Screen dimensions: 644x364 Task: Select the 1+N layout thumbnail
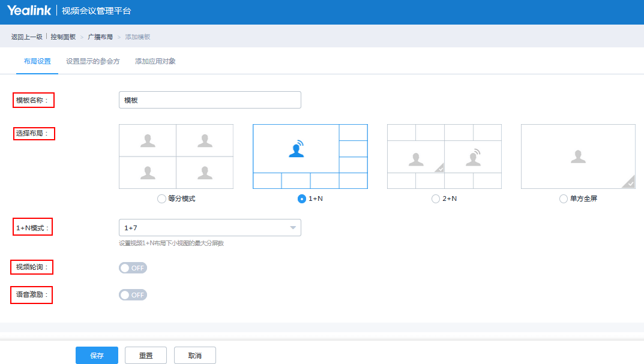pos(310,157)
